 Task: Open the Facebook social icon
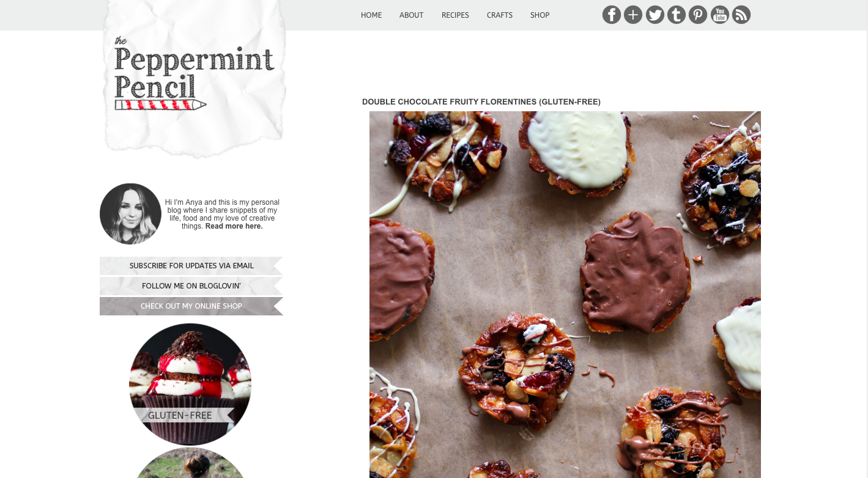612,15
